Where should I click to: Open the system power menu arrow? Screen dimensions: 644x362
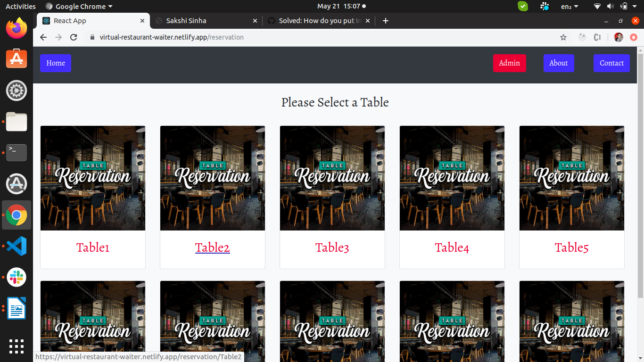(x=636, y=7)
